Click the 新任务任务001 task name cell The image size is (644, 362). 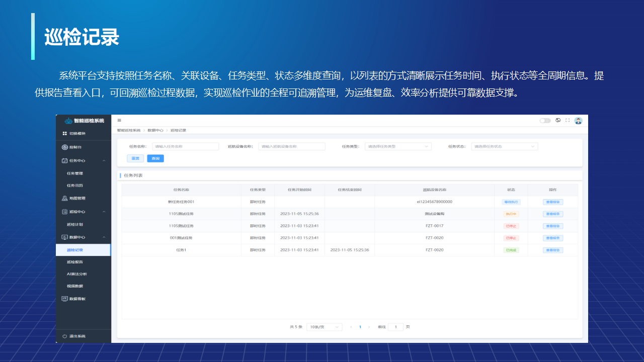point(181,202)
